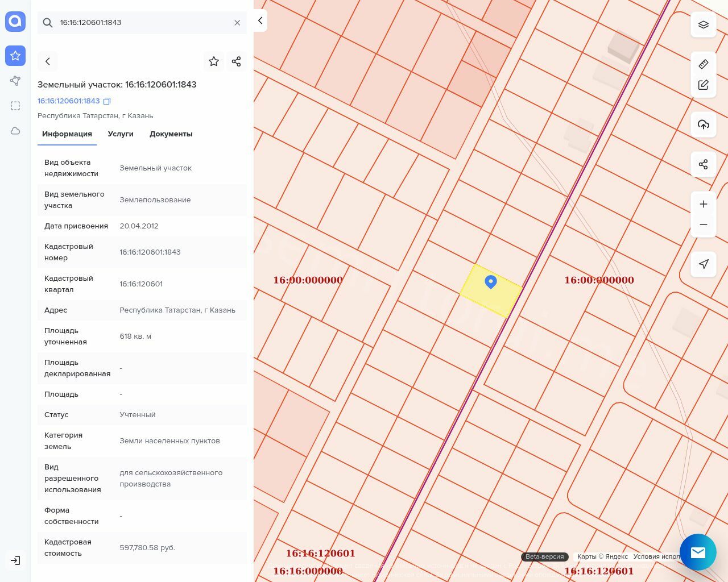Clear the search field text
The width and height of the screenshot is (728, 582).
[237, 23]
